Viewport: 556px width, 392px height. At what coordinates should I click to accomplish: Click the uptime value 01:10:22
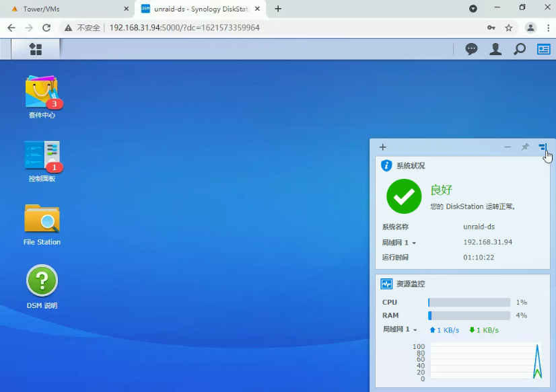(479, 258)
